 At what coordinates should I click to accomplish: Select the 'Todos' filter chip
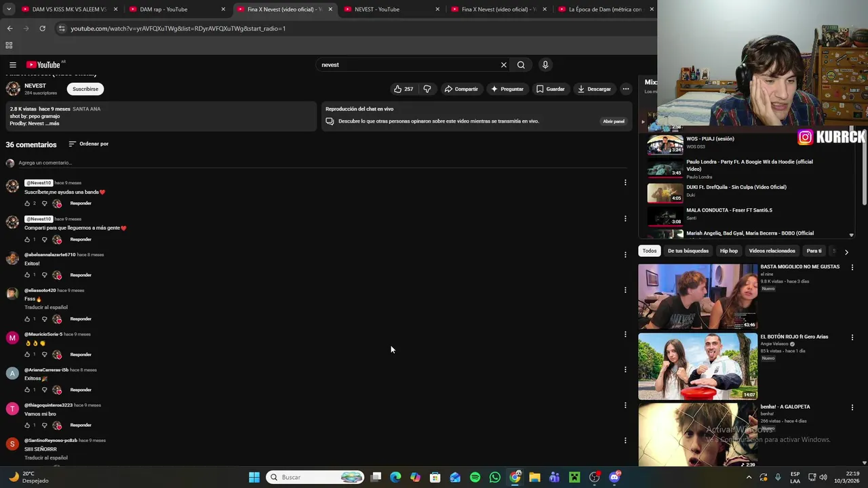coord(650,251)
